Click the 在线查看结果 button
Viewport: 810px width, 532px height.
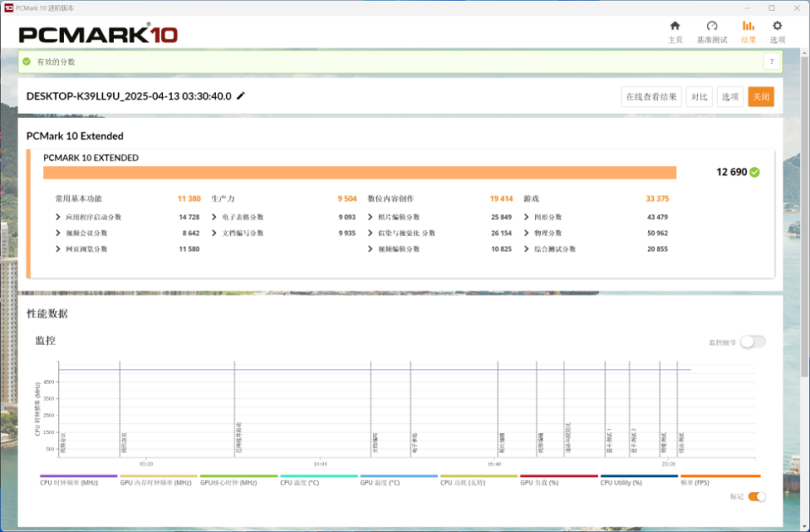pos(651,96)
